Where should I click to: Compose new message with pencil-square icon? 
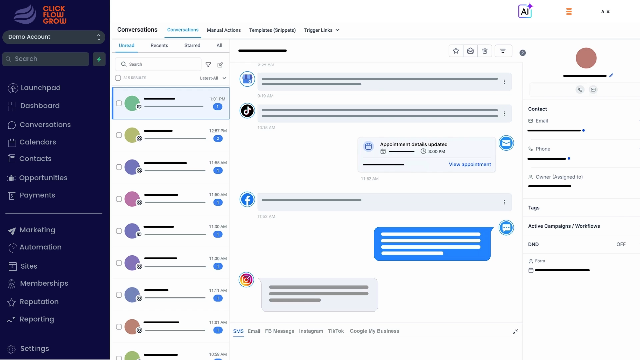[220, 64]
